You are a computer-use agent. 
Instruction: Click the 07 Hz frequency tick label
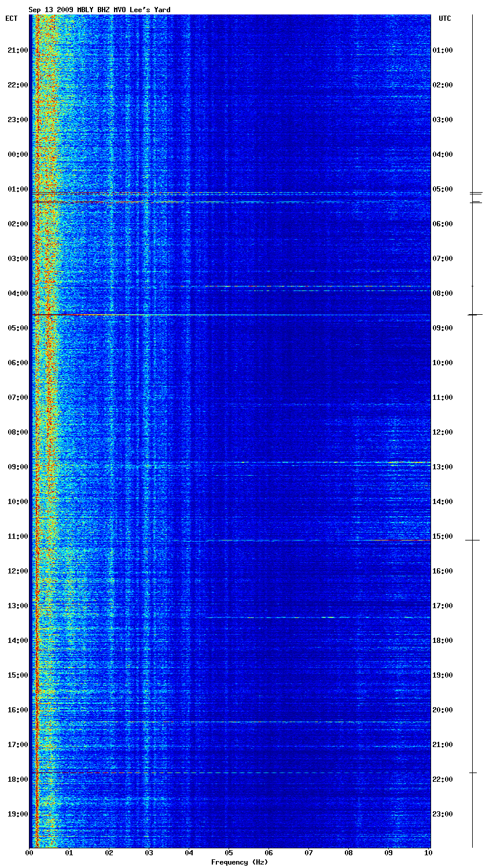pos(309,853)
